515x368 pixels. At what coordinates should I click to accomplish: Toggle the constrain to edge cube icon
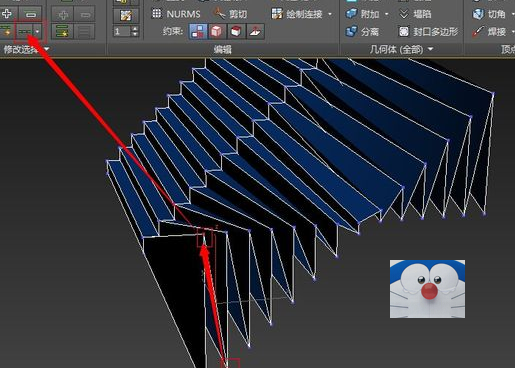click(217, 32)
